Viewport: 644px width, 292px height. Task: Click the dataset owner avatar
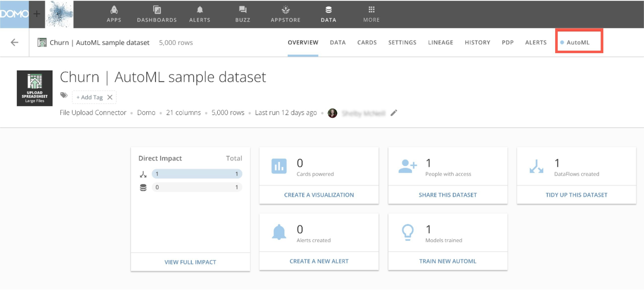click(332, 113)
